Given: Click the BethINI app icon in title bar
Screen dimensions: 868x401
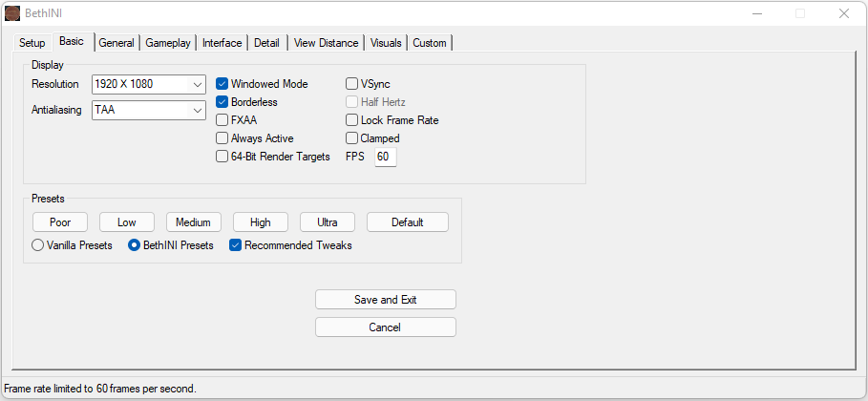Looking at the screenshot, I should 12,13.
